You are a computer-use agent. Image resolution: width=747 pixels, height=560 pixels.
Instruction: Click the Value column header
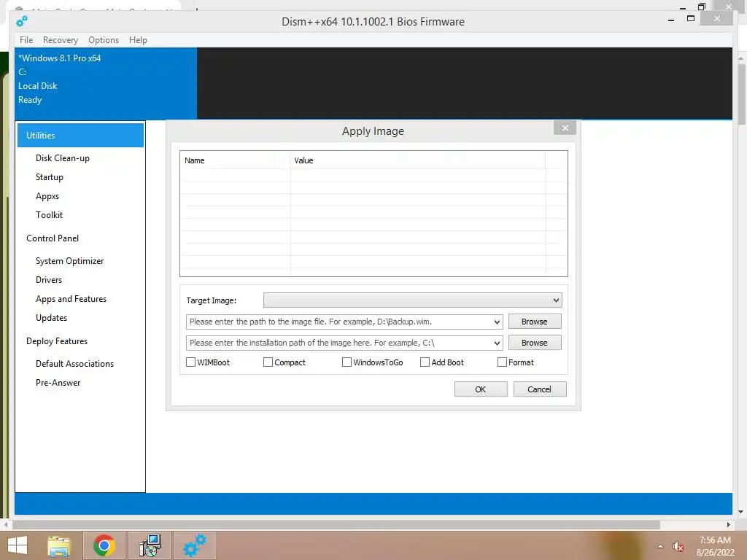click(x=418, y=160)
